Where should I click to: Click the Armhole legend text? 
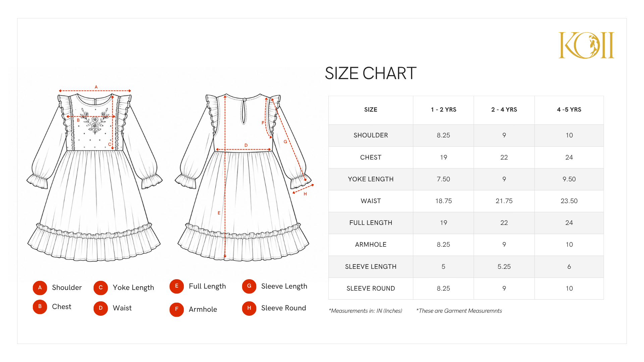tap(203, 309)
